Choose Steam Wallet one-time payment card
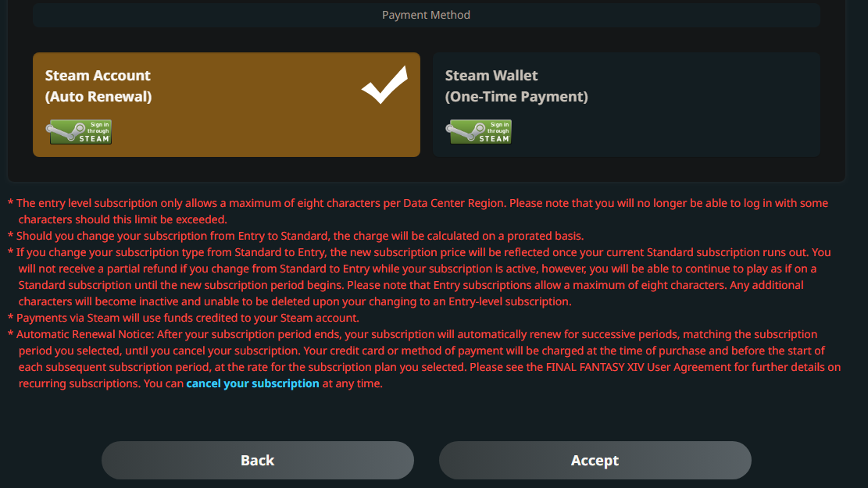This screenshot has height=488, width=868. (x=626, y=105)
